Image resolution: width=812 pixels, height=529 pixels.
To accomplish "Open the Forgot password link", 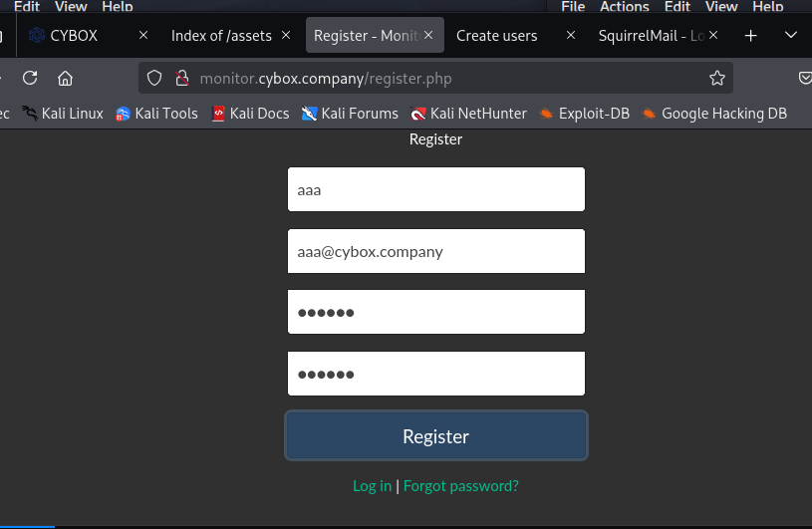I will [x=460, y=486].
